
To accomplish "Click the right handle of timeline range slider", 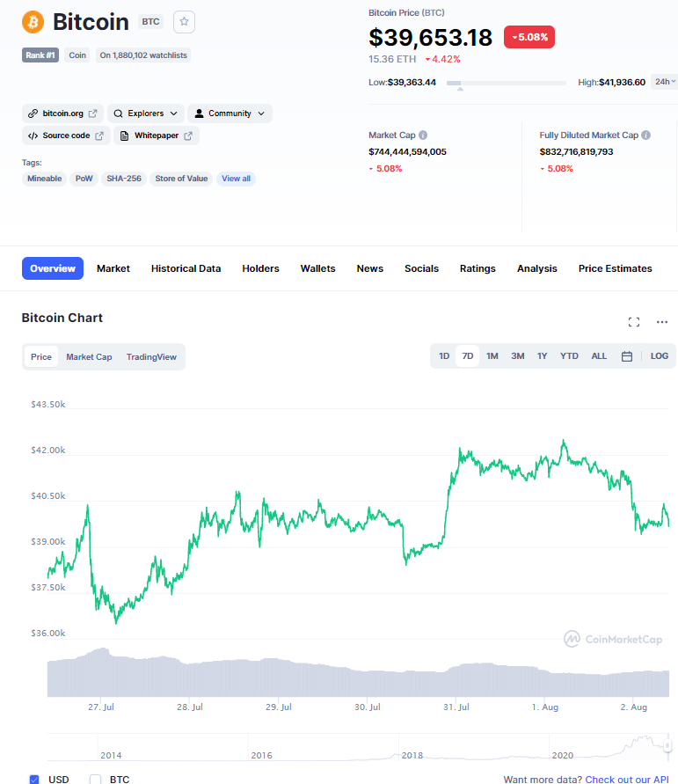I will pos(667,746).
